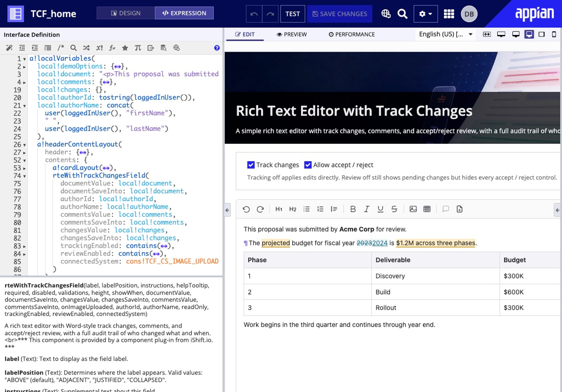
Task: Click the function fx icon
Action: coord(112,48)
